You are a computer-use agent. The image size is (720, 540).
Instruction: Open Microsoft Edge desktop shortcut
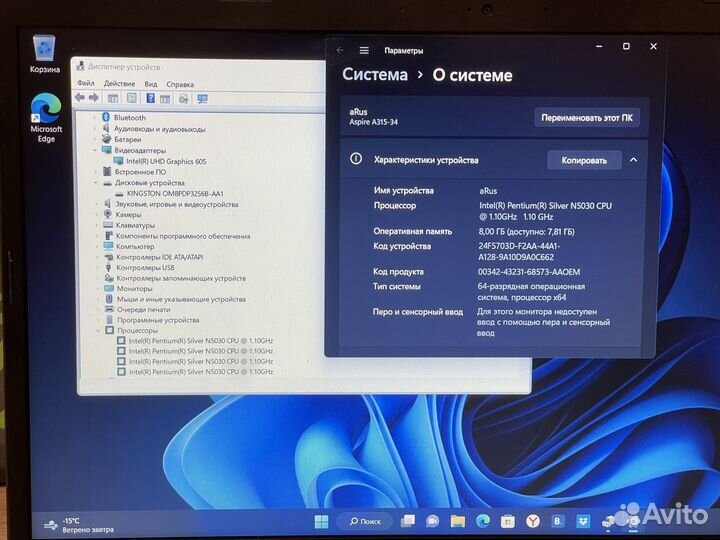46,118
